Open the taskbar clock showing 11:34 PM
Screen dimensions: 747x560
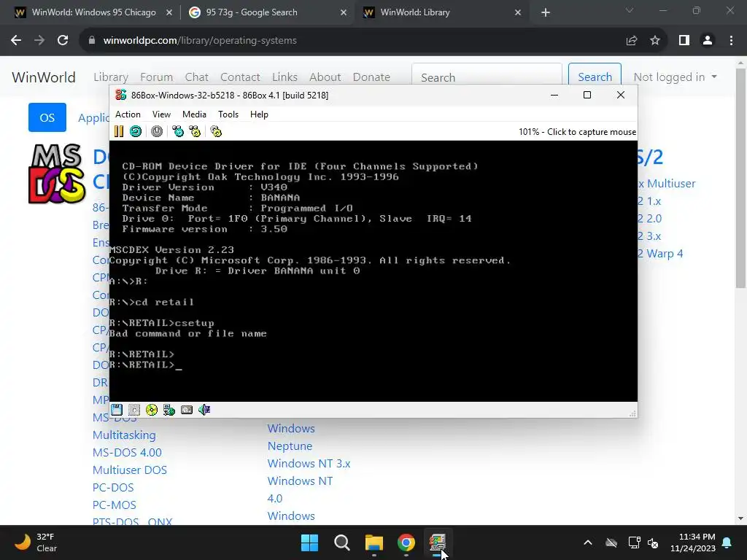pos(693,542)
